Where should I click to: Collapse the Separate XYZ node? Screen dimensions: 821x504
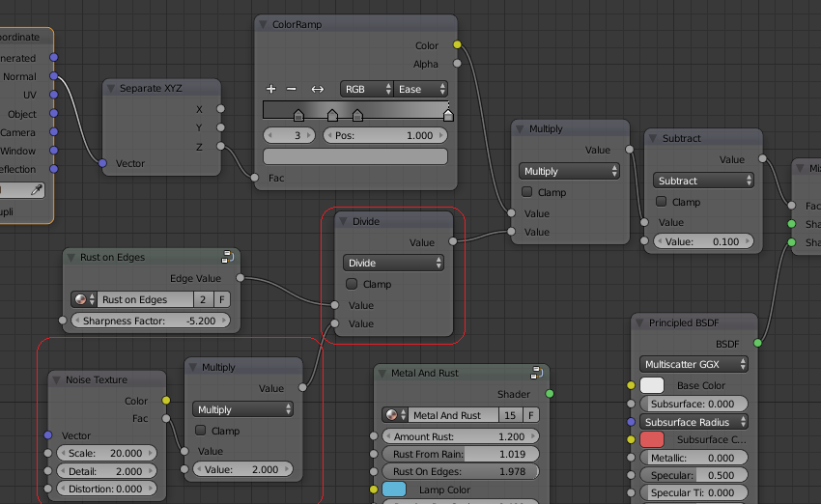(x=110, y=89)
